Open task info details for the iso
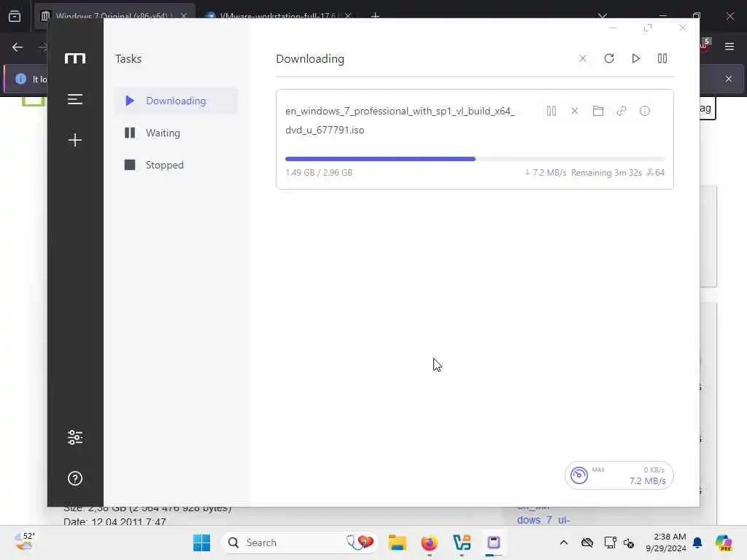 (645, 111)
